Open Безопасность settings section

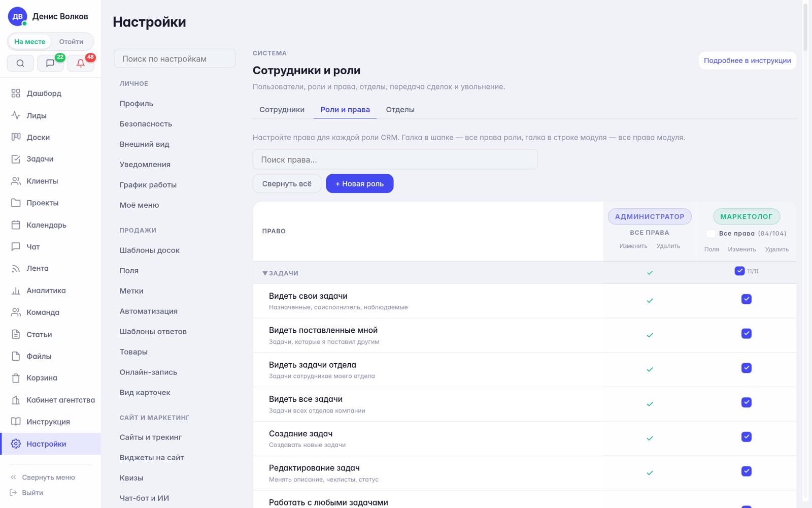pos(146,124)
